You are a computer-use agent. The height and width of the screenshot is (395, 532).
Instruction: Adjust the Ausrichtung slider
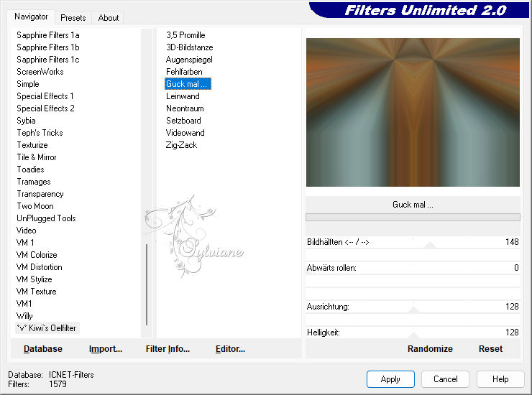point(413,310)
